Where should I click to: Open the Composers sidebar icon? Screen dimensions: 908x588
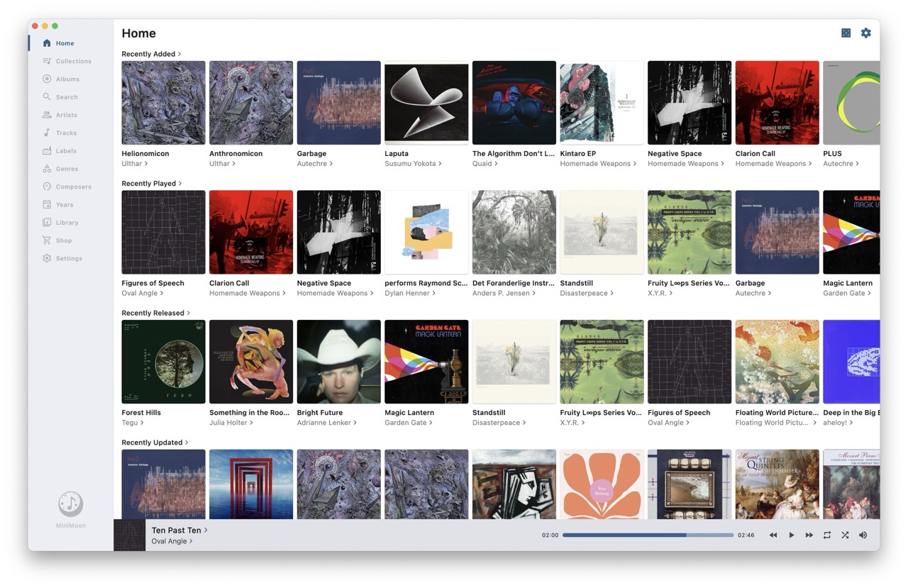pyautogui.click(x=47, y=187)
